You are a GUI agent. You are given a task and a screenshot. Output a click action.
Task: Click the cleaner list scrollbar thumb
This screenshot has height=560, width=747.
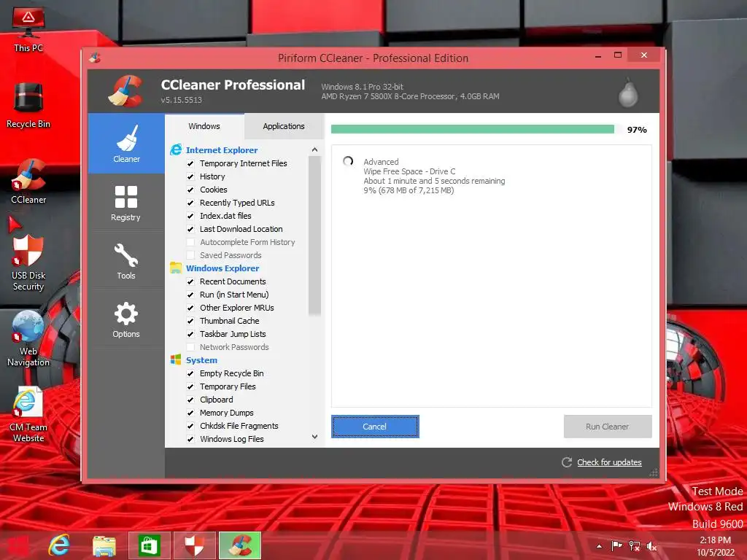(314, 236)
